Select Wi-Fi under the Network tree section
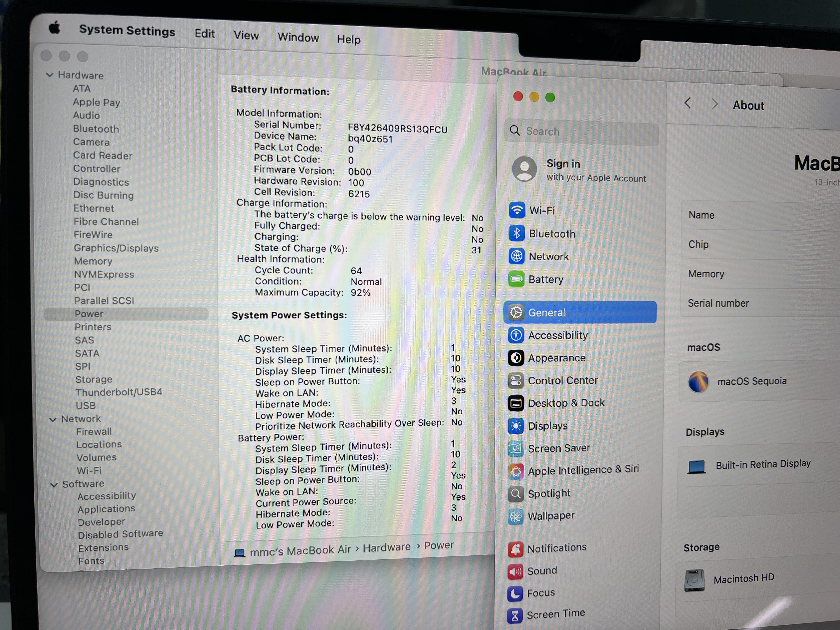The width and height of the screenshot is (840, 630). (89, 470)
